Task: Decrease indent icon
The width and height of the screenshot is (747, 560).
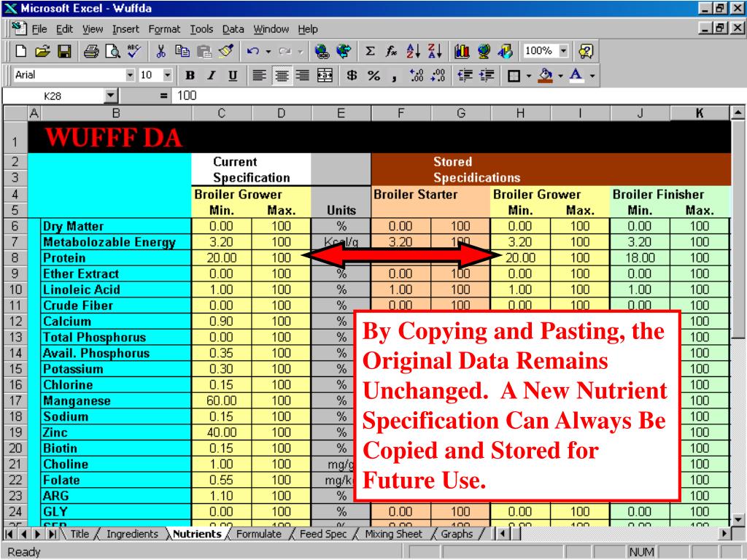Action: click(x=465, y=75)
